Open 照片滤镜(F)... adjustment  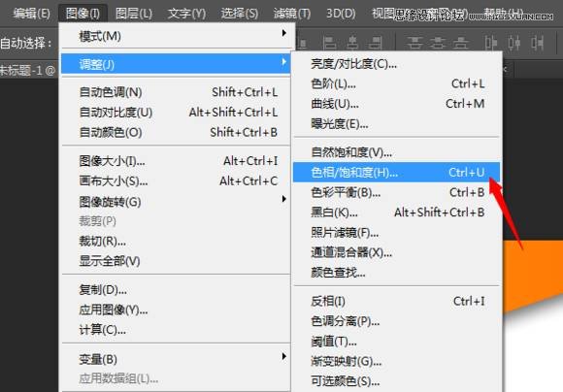point(396,233)
